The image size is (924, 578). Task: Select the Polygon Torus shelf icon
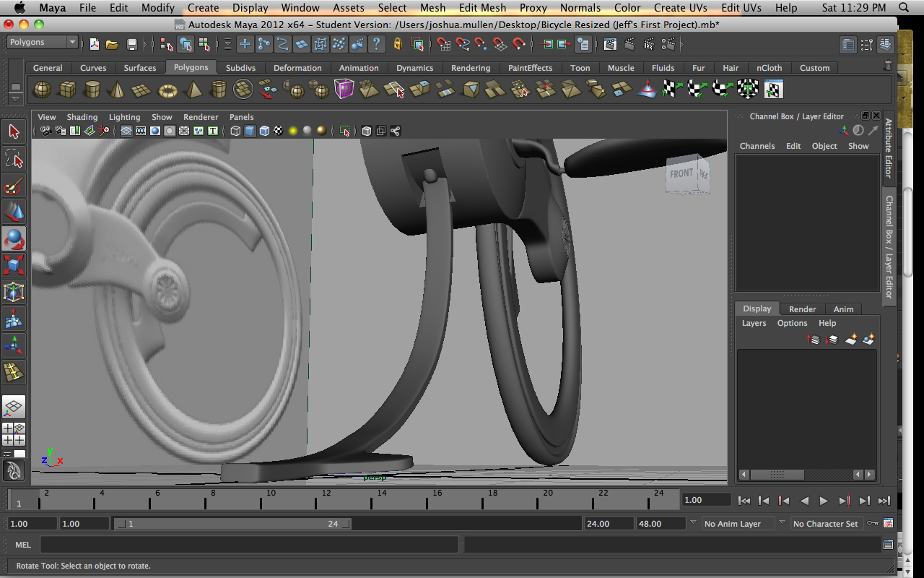[x=167, y=89]
